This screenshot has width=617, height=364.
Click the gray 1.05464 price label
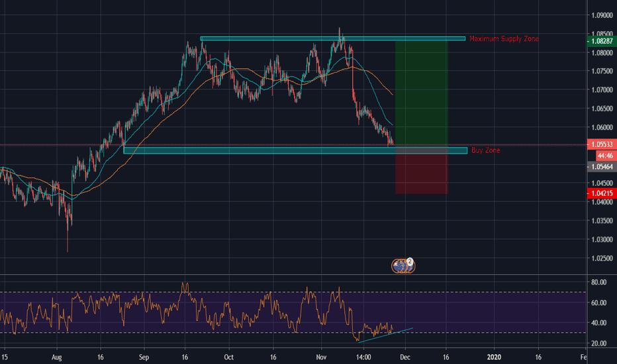pos(601,168)
